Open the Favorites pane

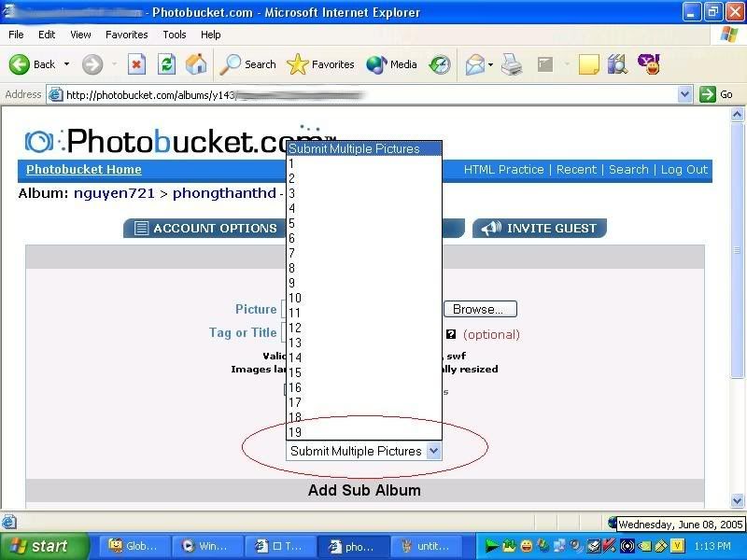tap(320, 64)
